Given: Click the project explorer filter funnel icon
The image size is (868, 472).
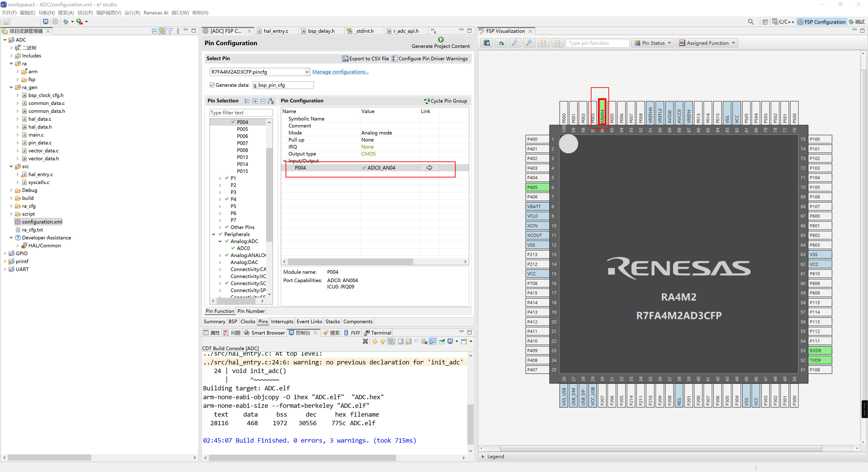Looking at the screenshot, I should point(170,31).
